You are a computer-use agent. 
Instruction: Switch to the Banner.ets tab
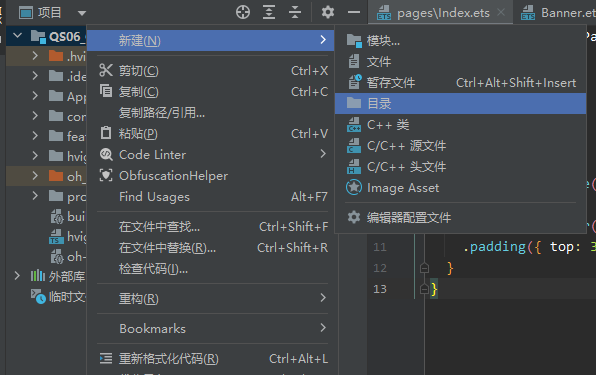tap(559, 13)
